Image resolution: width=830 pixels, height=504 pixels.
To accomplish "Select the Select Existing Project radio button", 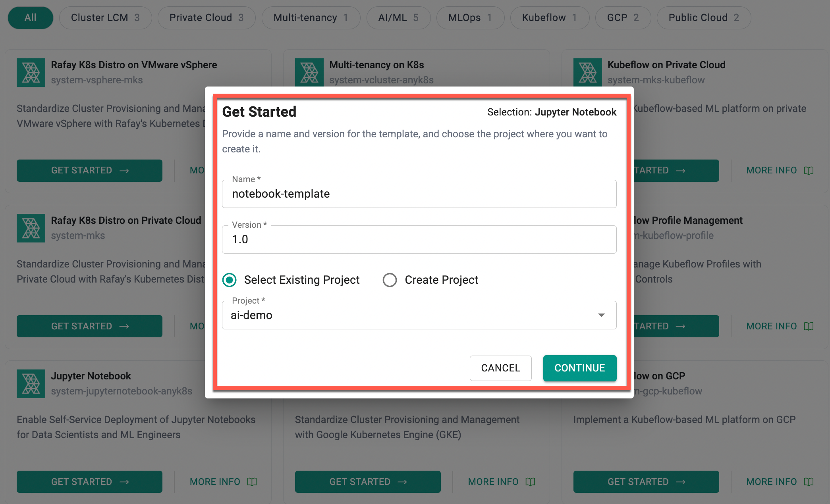I will click(x=231, y=280).
